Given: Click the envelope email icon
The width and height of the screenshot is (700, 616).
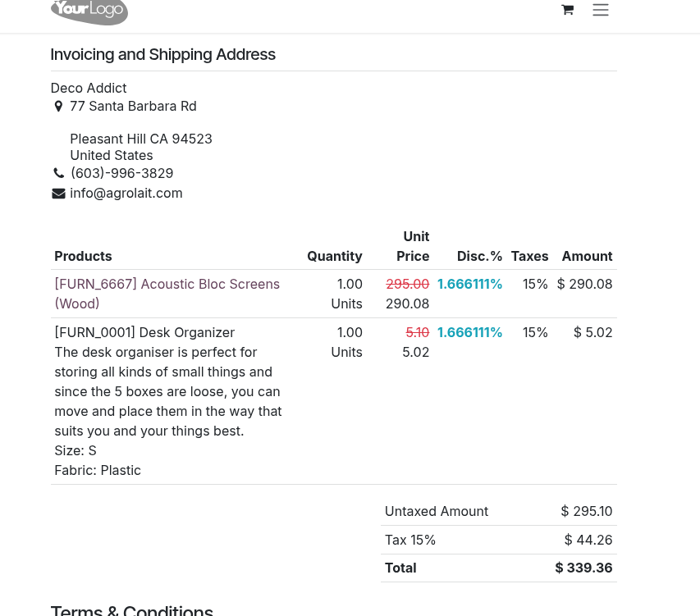Looking at the screenshot, I should point(58,194).
